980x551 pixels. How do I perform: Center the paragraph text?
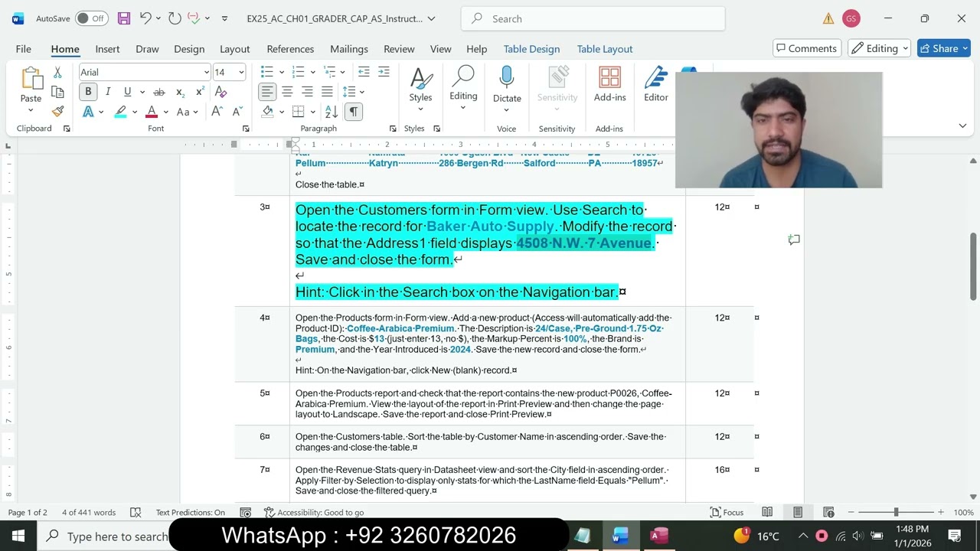point(287,92)
